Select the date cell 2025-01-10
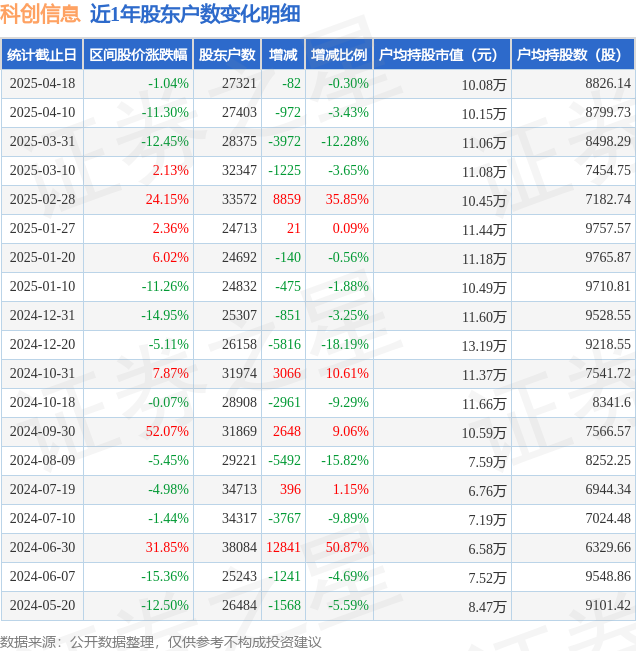 pos(42,286)
